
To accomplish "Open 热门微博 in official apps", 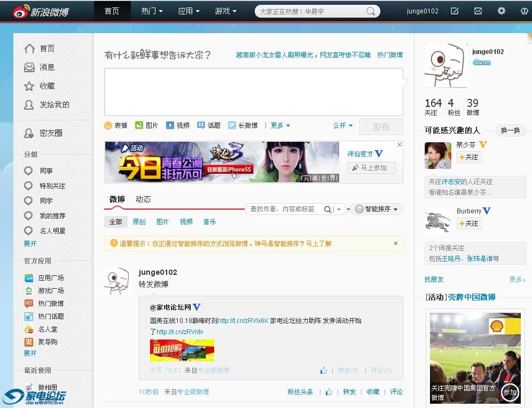I will tap(44, 304).
